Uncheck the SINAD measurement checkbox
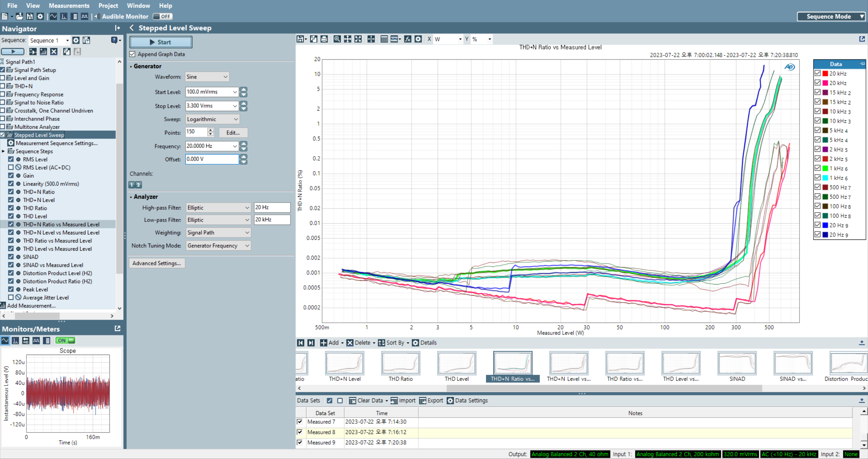 [x=11, y=257]
